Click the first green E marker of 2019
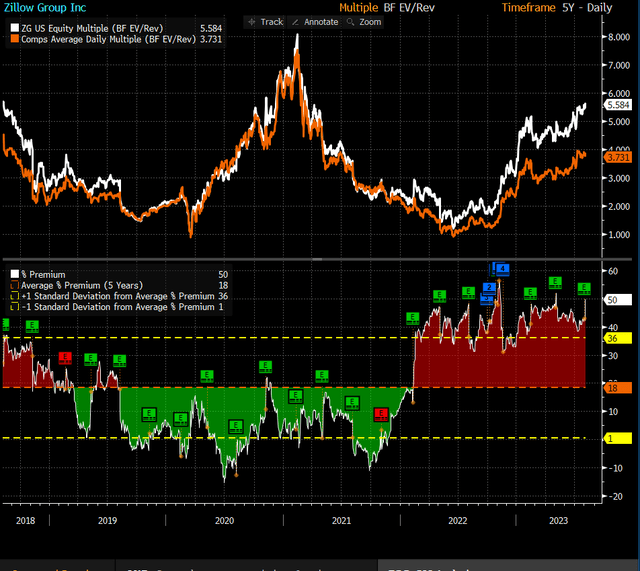640x571 pixels. 91,360
